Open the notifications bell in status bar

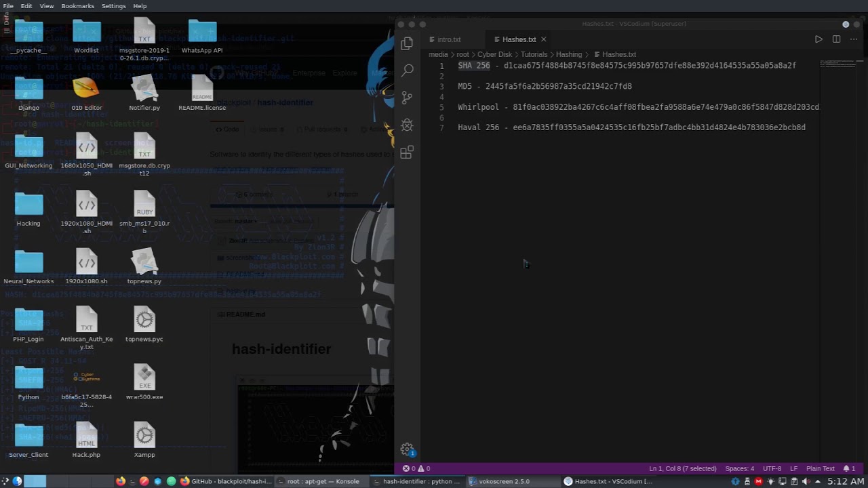pos(848,468)
